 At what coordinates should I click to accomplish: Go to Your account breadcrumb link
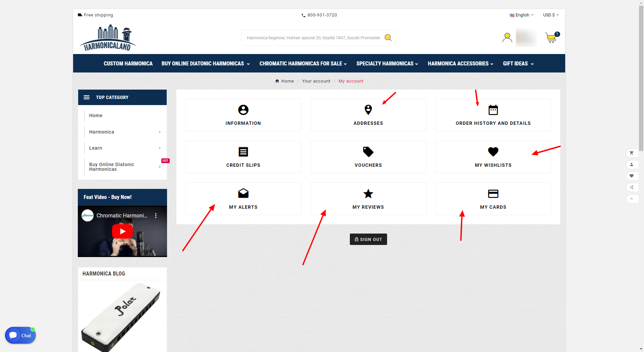tap(316, 81)
